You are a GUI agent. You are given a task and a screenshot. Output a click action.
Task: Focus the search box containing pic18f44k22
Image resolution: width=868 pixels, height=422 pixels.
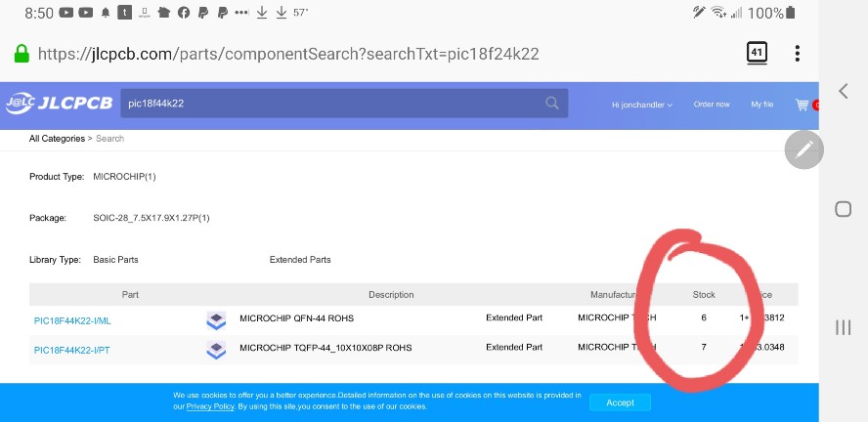pos(344,103)
